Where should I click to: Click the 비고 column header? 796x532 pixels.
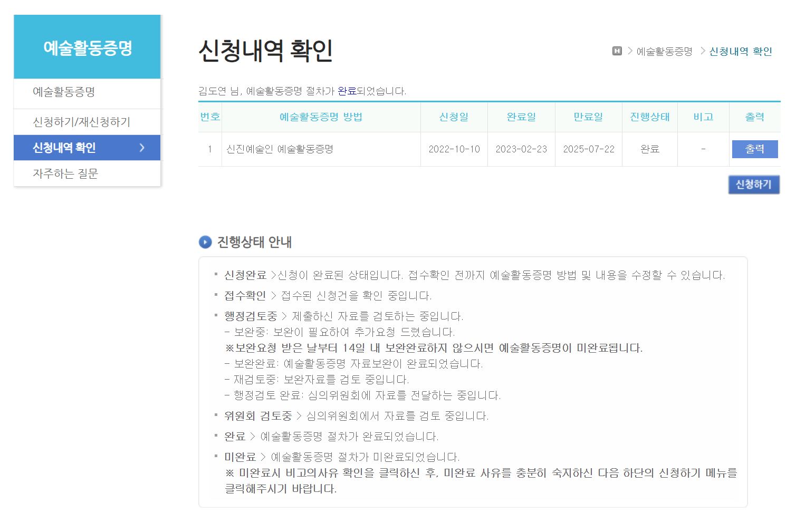click(x=703, y=117)
